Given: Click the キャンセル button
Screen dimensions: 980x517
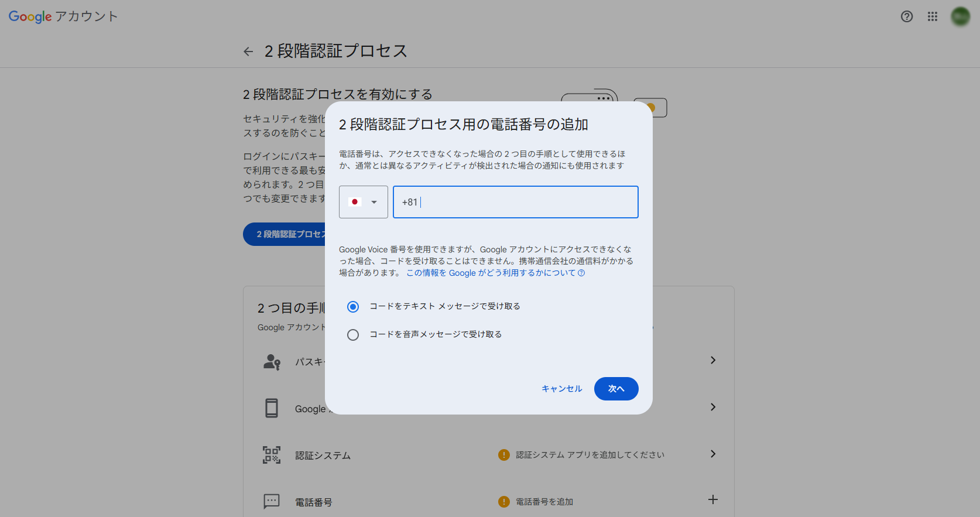Looking at the screenshot, I should [x=562, y=389].
